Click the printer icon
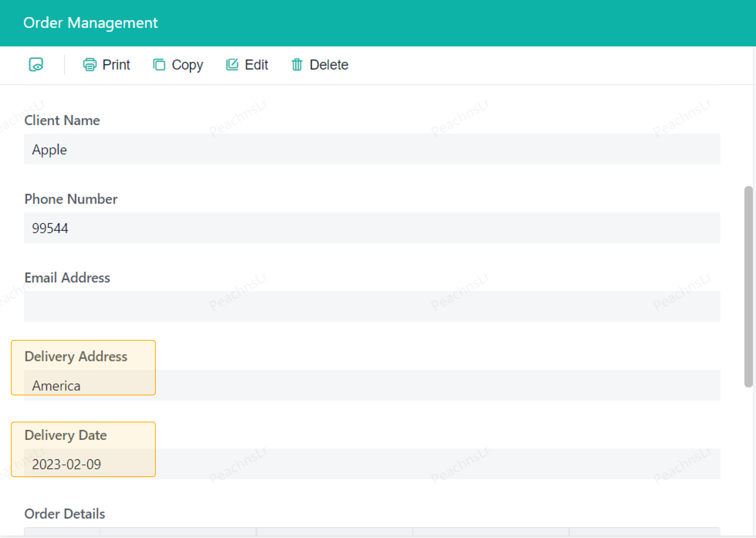The height and width of the screenshot is (538, 756). (x=89, y=65)
